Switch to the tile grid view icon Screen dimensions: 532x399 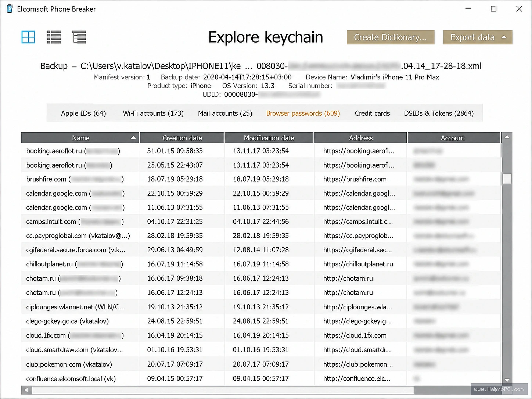tap(28, 37)
